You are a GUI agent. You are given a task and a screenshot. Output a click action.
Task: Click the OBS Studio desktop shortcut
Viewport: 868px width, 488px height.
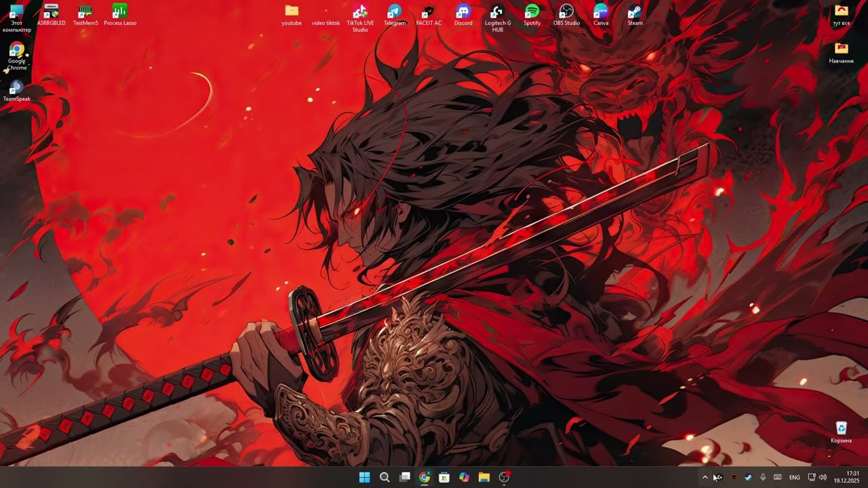566,15
